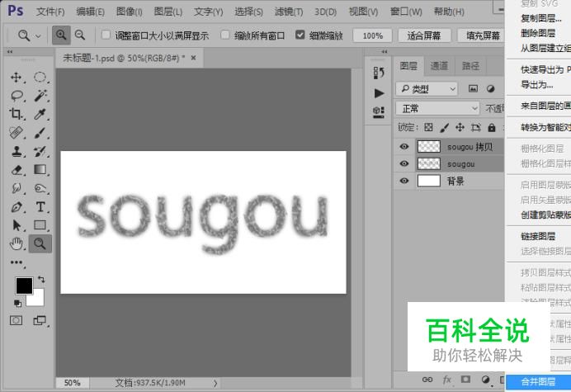Screen dimensions: 571x392
Task: Open the 滤镜(T) menu
Action: [289, 12]
